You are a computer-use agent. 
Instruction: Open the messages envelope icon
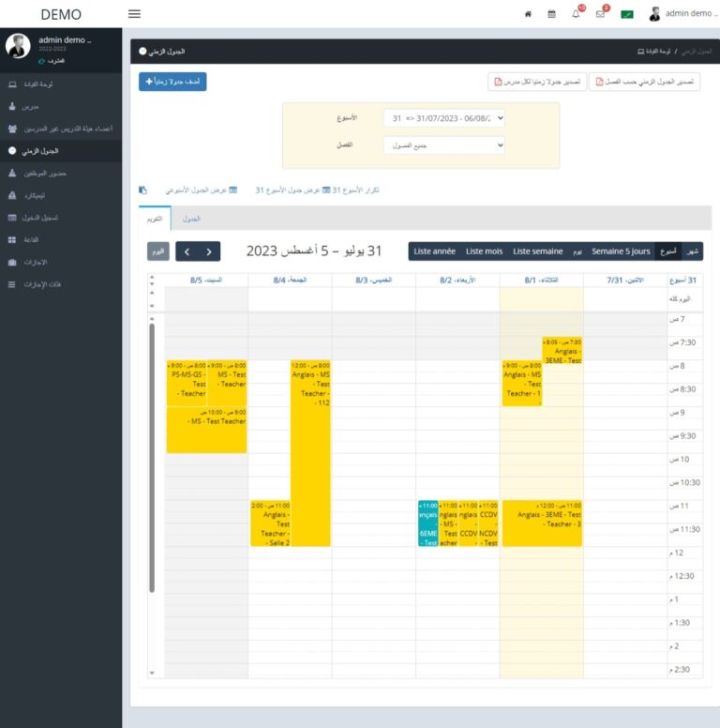point(600,14)
